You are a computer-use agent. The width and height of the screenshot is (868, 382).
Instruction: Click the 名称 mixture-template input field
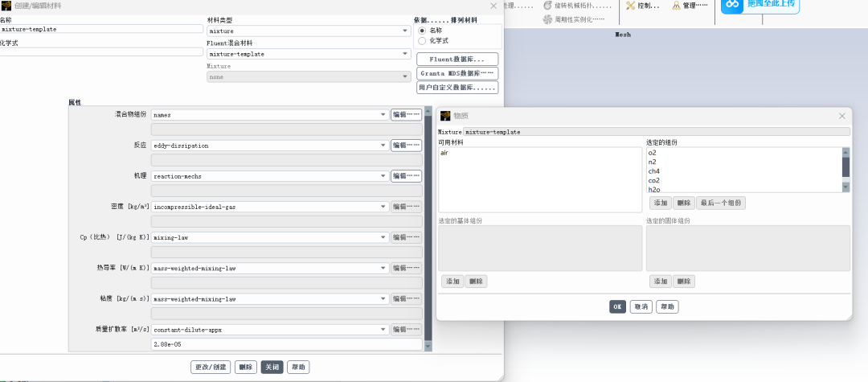(101, 29)
